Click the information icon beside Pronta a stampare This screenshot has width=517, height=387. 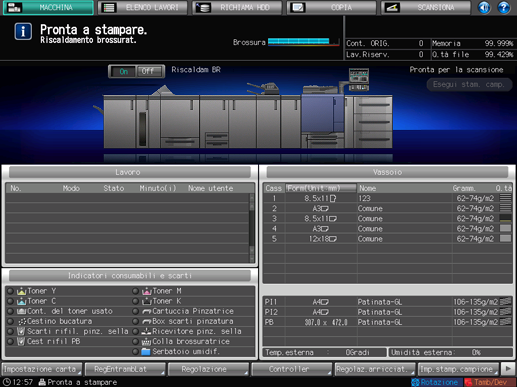[23, 32]
